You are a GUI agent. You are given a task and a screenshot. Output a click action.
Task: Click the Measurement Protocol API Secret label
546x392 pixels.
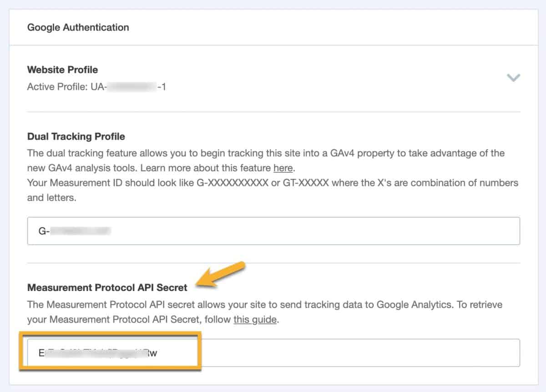(107, 287)
